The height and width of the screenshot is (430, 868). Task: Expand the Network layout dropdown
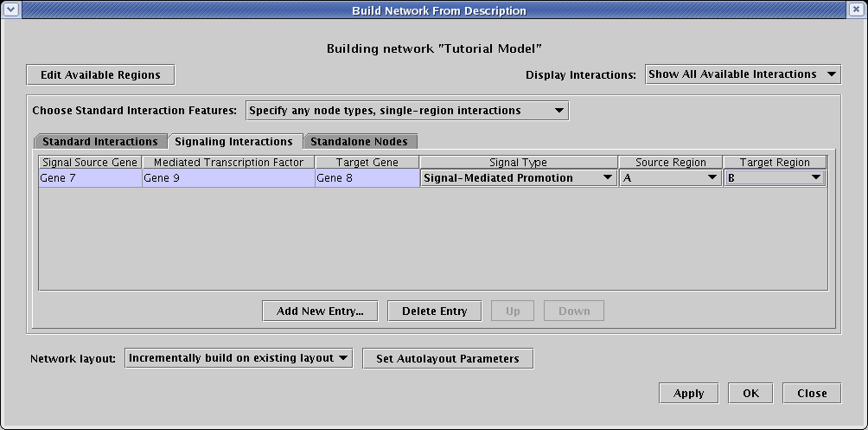click(x=239, y=358)
